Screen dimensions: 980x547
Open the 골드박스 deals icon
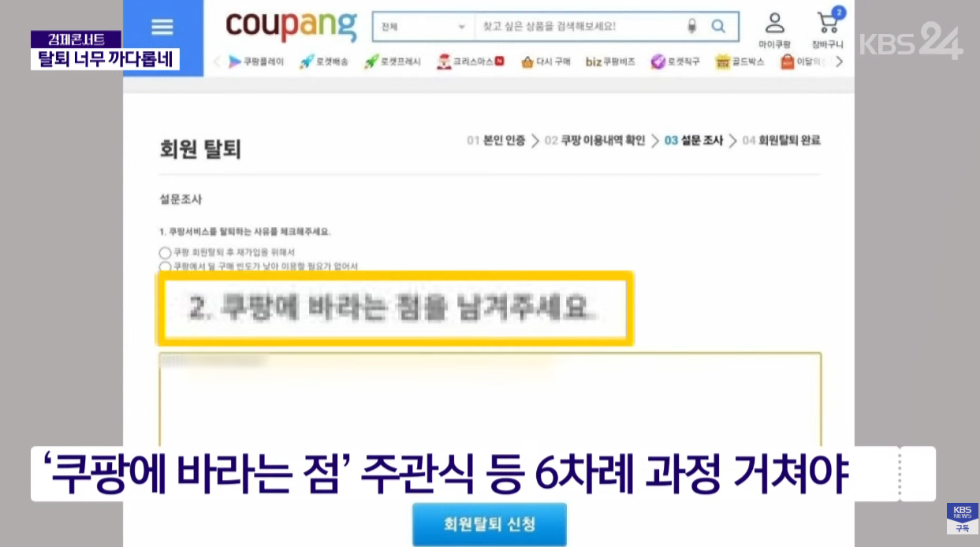[x=740, y=61]
